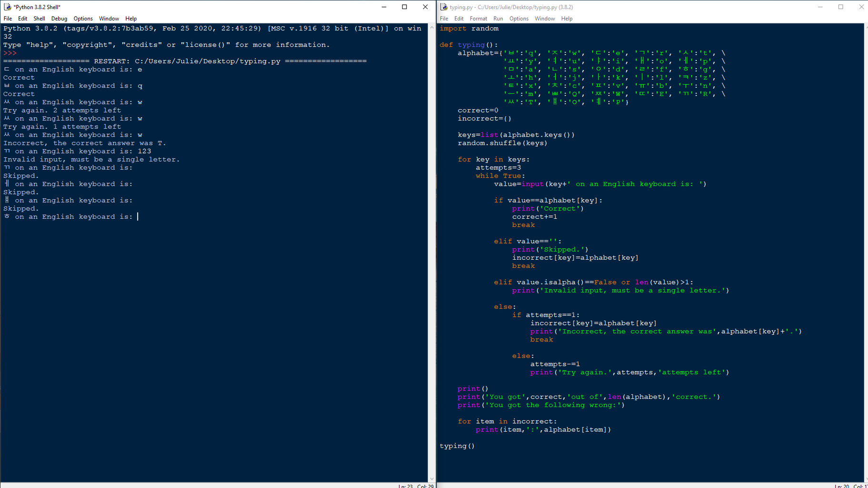Maximize the Python Shell window
This screenshot has width=868, height=488.
tap(405, 7)
